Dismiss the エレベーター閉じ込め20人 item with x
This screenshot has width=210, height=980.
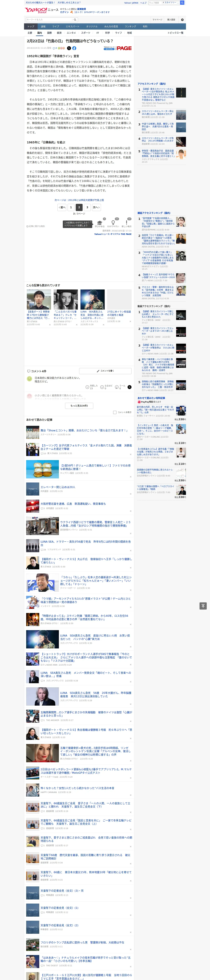(x=131, y=494)
